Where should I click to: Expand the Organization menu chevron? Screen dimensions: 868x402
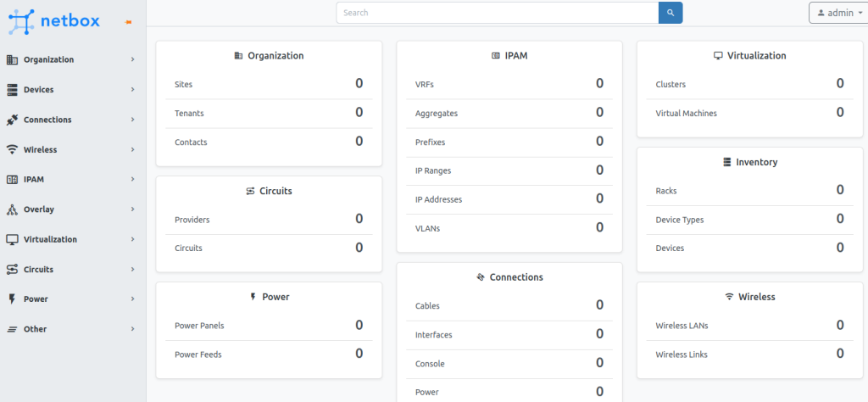point(133,60)
